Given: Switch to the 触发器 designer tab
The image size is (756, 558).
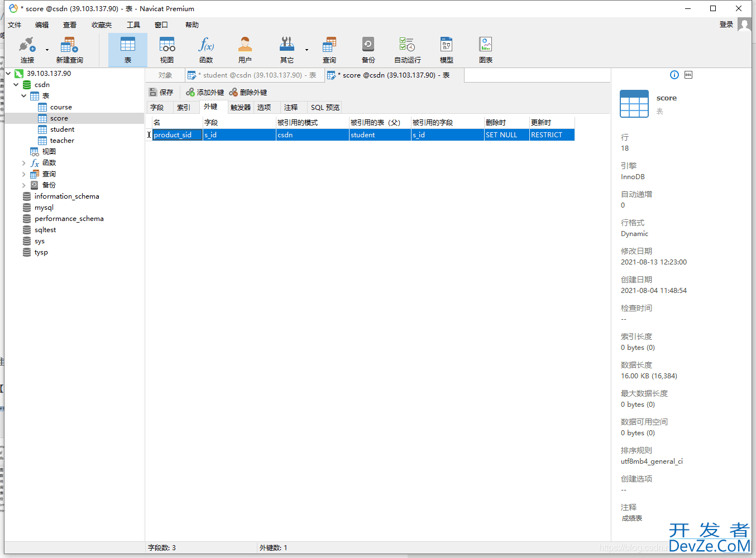Looking at the screenshot, I should (241, 107).
